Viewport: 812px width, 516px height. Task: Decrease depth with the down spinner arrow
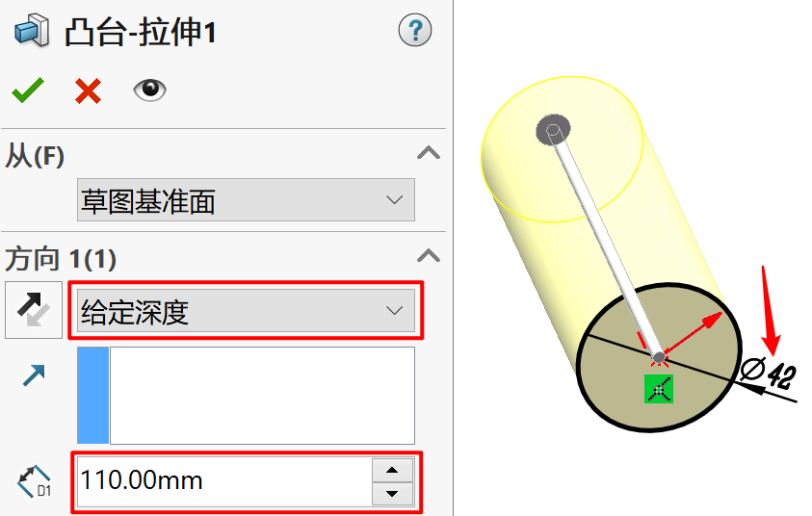pos(393,494)
